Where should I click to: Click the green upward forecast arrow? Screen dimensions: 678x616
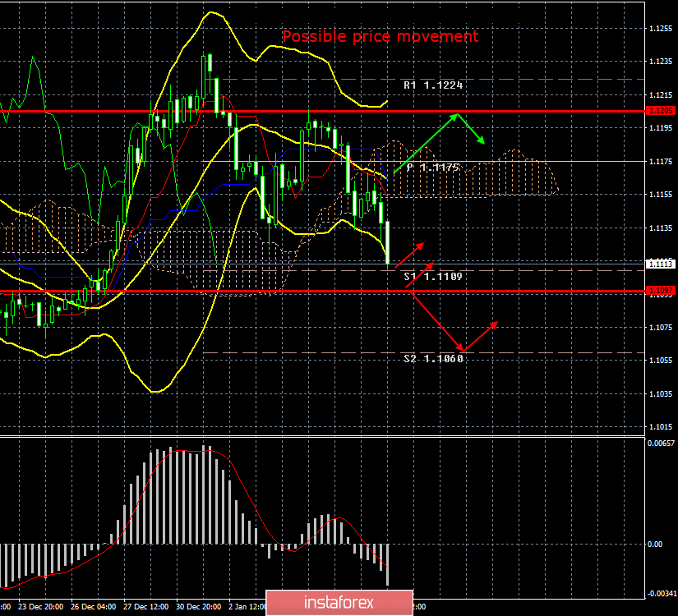tap(426, 143)
